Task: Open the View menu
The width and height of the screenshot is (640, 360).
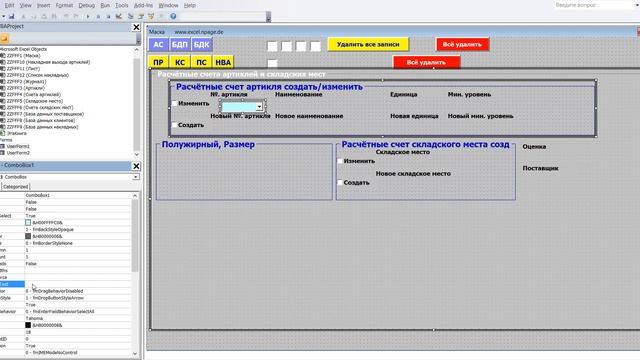Action: tap(25, 5)
